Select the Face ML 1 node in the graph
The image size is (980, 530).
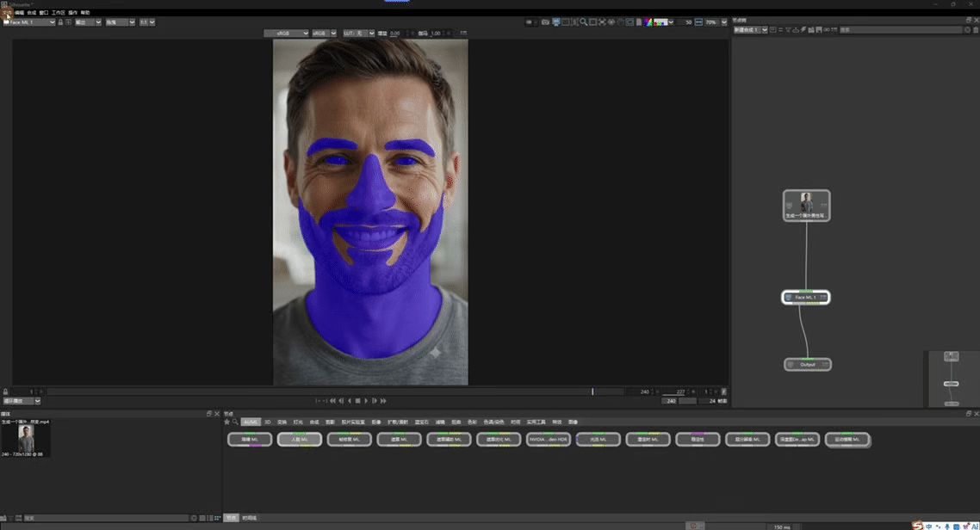(806, 297)
